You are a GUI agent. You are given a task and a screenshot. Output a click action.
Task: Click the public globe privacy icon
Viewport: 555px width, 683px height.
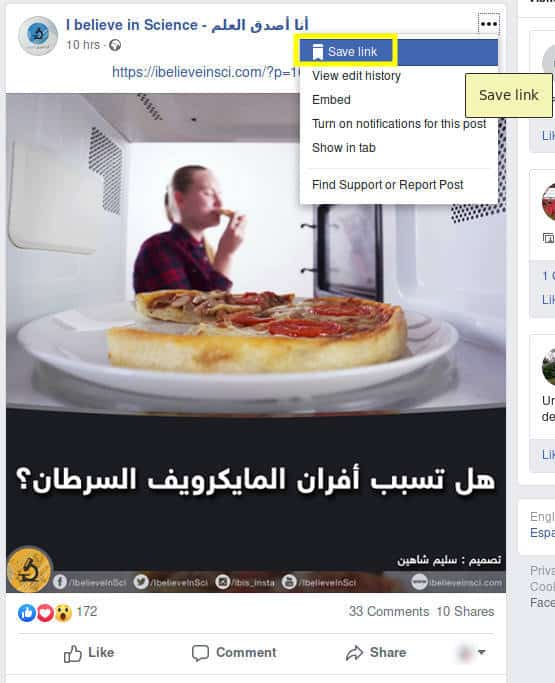(115, 45)
